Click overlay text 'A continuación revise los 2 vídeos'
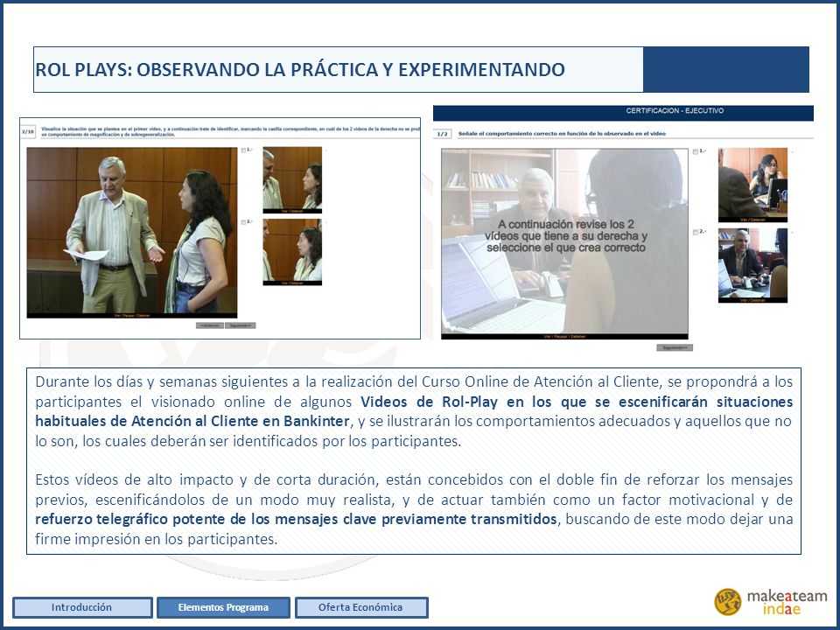 coord(566,235)
